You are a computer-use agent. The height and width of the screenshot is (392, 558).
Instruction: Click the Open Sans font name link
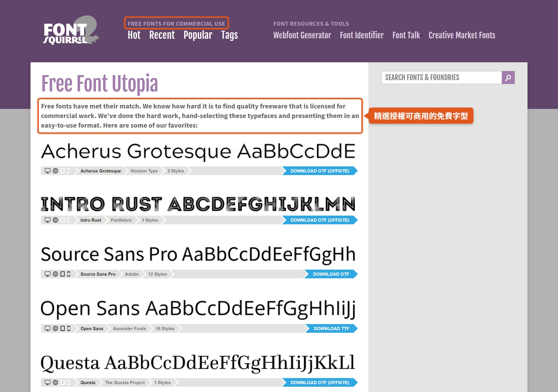pos(92,328)
